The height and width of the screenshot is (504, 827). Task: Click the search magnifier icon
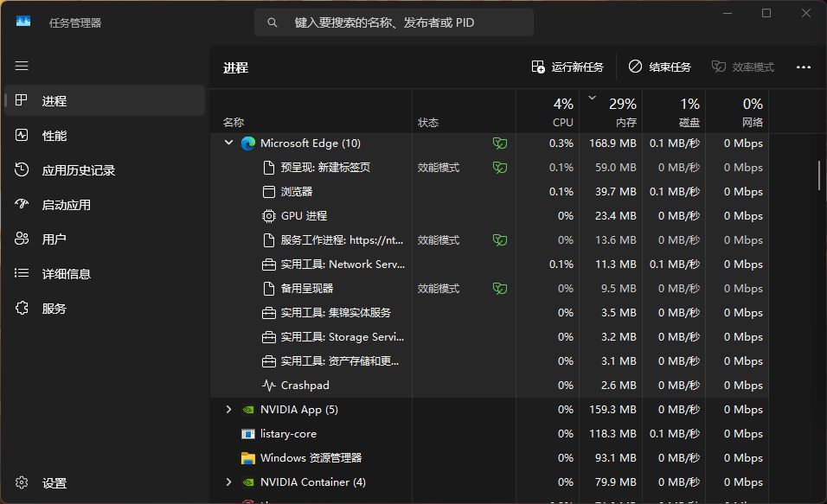click(272, 22)
